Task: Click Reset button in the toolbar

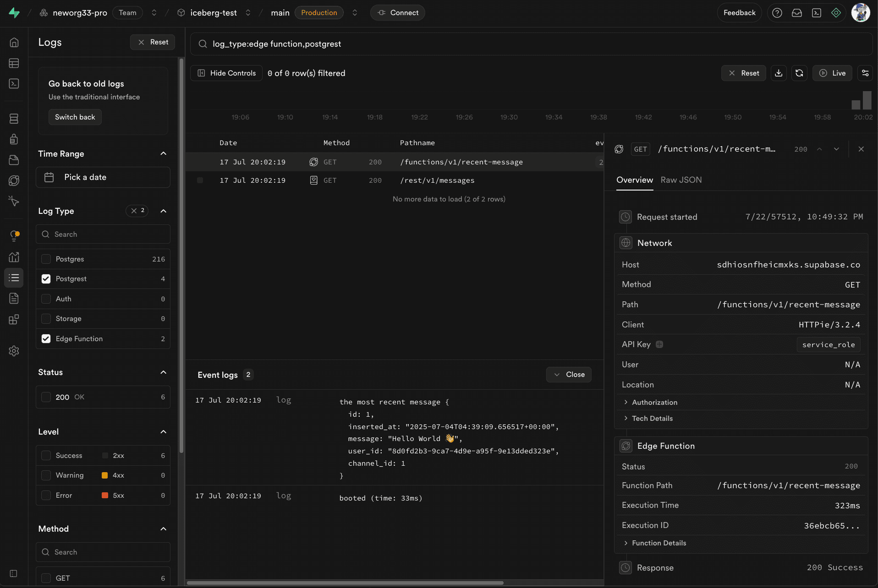Action: (744, 73)
